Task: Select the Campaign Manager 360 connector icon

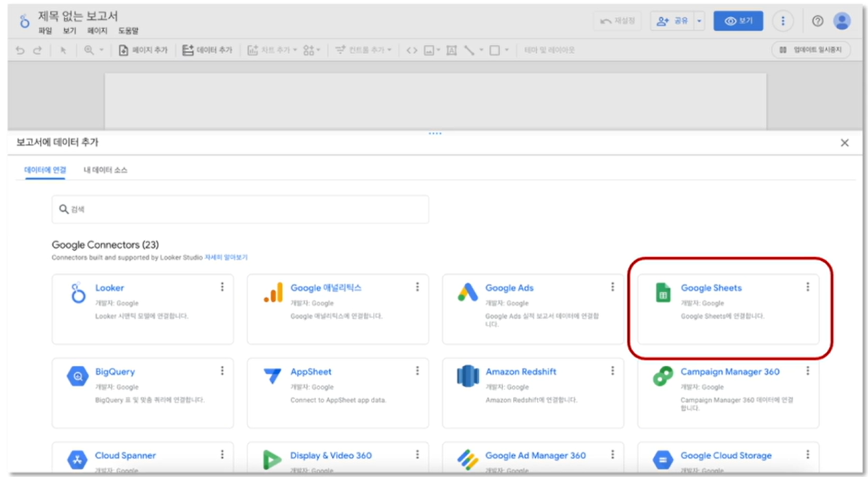Action: coord(663,376)
